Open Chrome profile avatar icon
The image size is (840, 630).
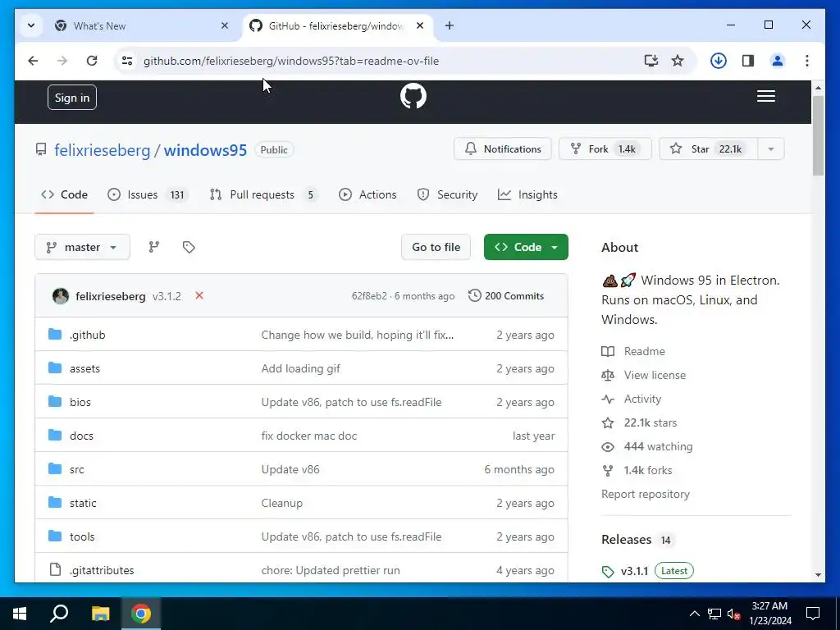coord(778,61)
